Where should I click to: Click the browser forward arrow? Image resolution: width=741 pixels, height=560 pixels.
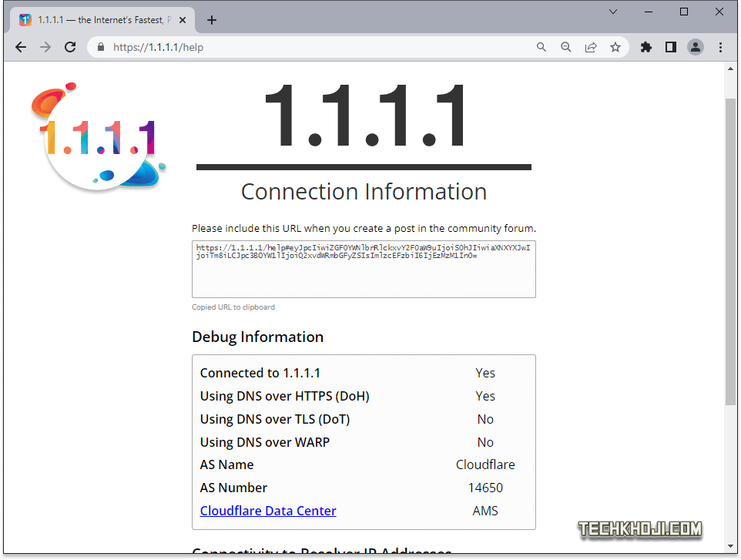(x=45, y=47)
